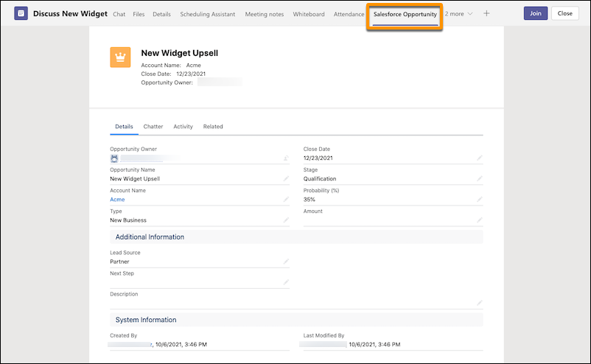Switch to the meeting Details tab

161,14
